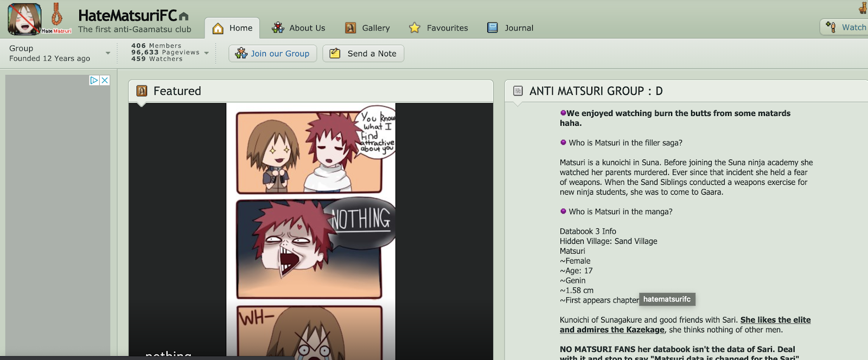Click the 'Databook 3 Info' line
The height and width of the screenshot is (360, 868).
tap(588, 232)
